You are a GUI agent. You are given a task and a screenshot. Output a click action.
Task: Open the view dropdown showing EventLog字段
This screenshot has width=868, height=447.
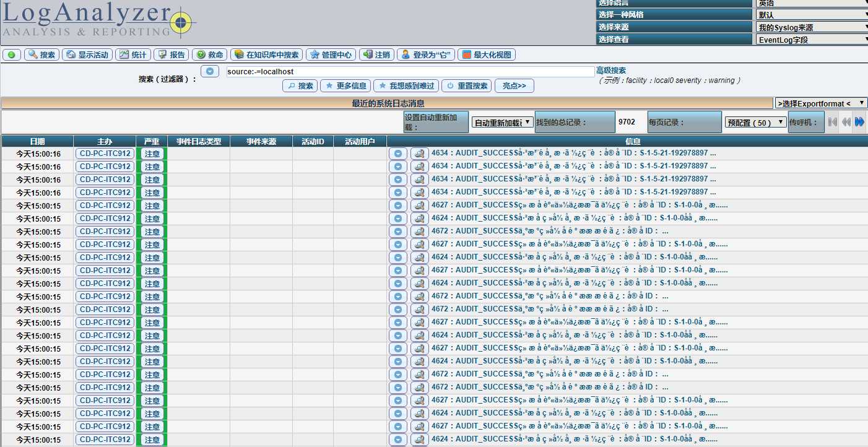pos(812,40)
